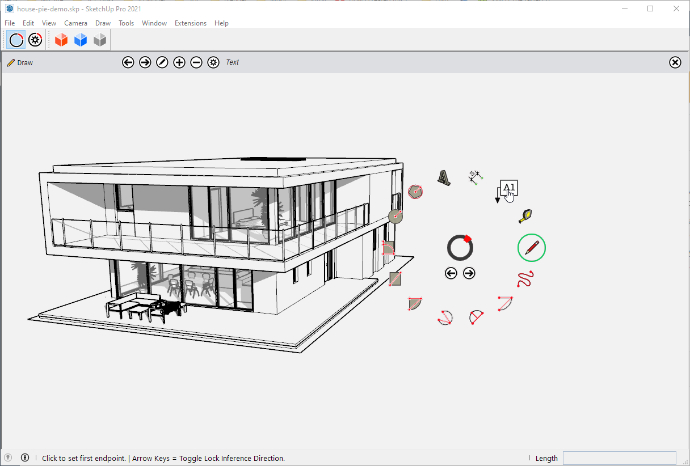Choose the Freehand squiggle tool

coord(525,279)
